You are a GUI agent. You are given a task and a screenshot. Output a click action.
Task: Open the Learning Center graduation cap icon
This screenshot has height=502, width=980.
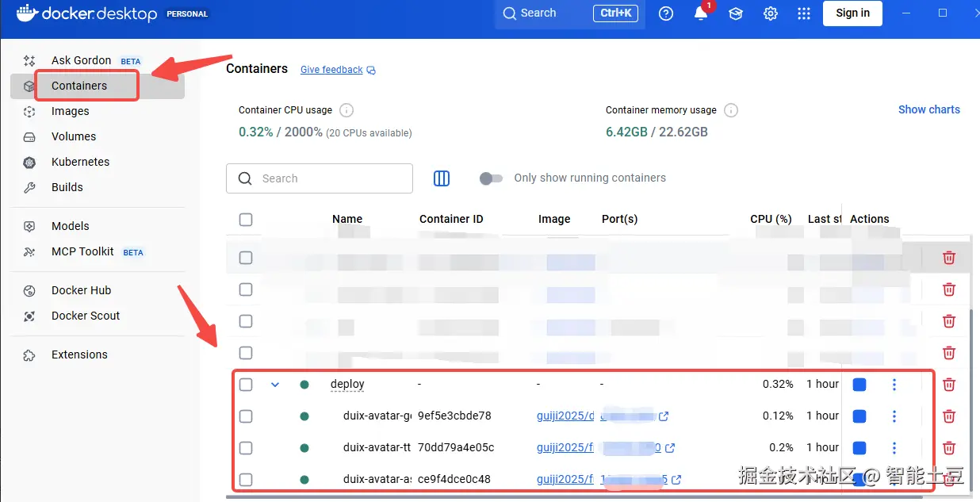pyautogui.click(x=736, y=13)
